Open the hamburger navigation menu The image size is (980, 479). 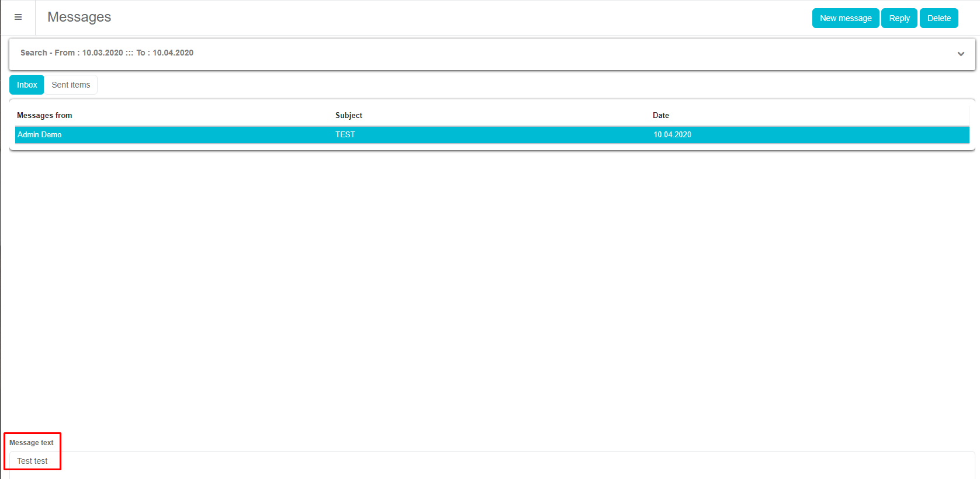(x=18, y=18)
